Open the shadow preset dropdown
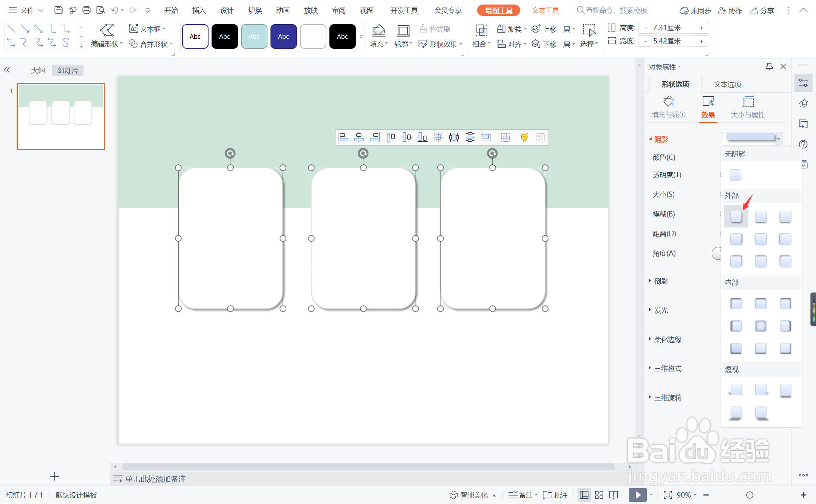Image resolution: width=816 pixels, height=504 pixels. [x=779, y=139]
